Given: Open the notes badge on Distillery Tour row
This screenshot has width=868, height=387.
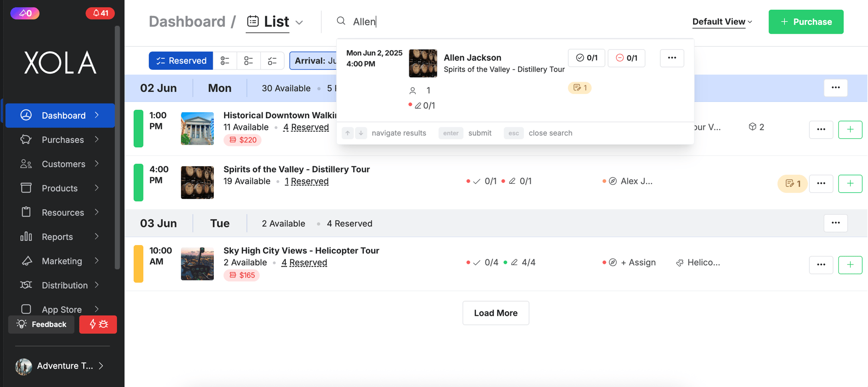Looking at the screenshot, I should [x=792, y=183].
